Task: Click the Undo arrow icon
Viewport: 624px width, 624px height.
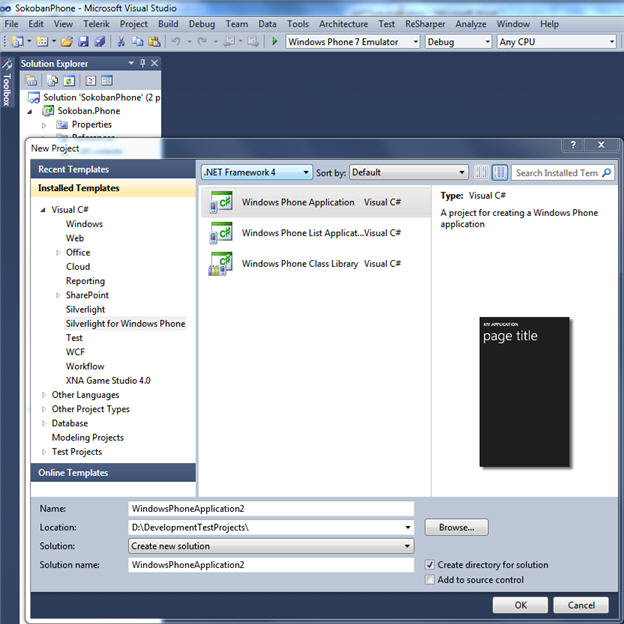Action: point(176,41)
